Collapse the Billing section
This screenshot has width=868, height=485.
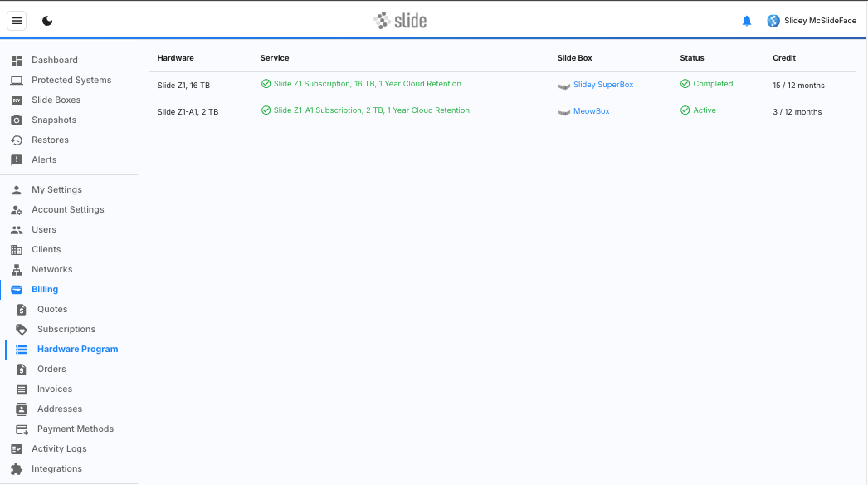click(x=45, y=289)
